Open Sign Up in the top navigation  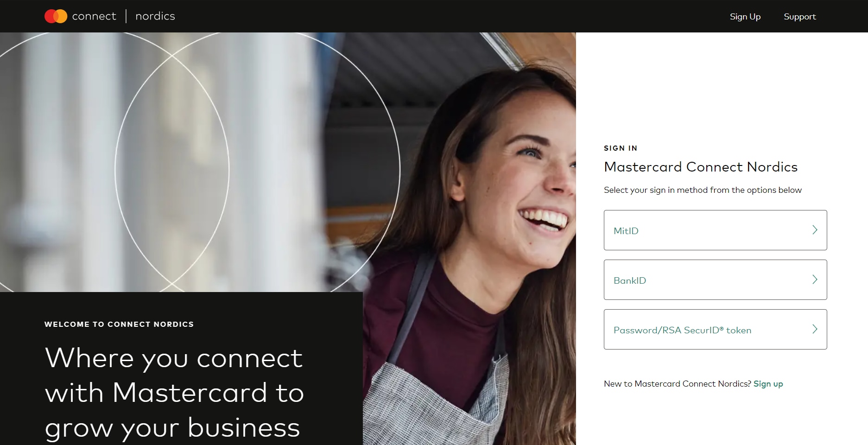[x=745, y=17]
